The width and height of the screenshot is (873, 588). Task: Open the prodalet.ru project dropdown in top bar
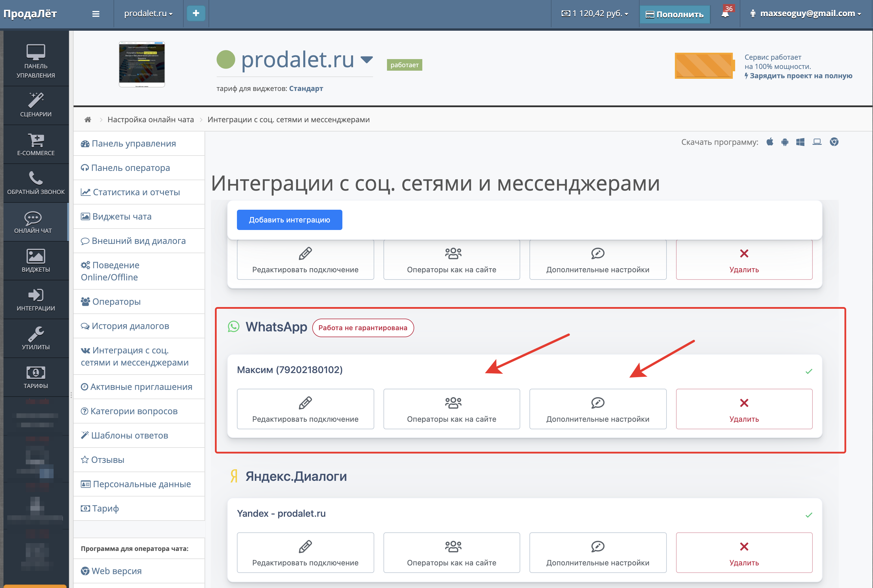tap(148, 14)
